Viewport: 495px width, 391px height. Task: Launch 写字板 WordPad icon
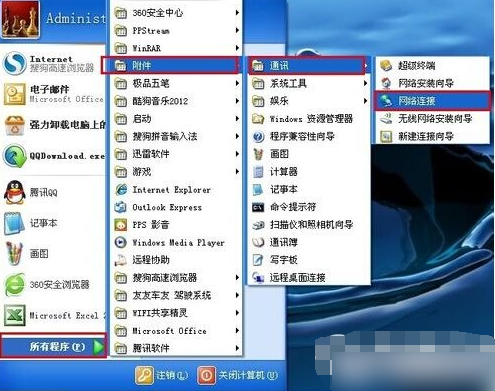pos(258,260)
